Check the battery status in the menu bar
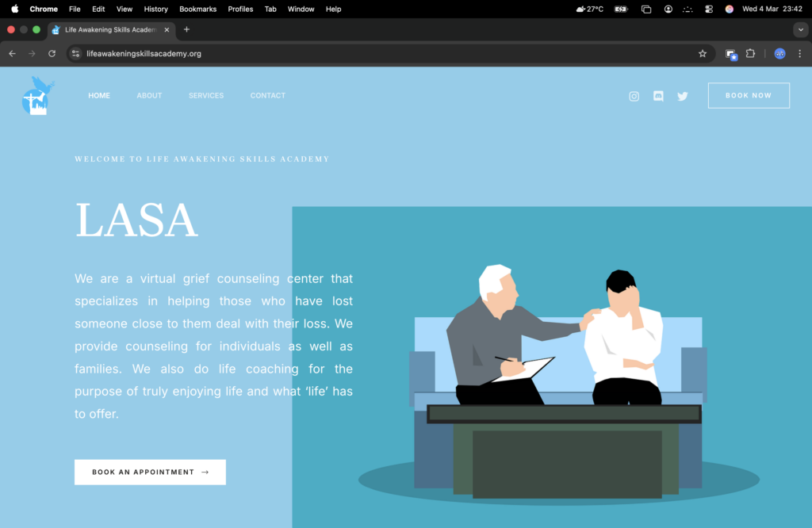The width and height of the screenshot is (812, 528). pos(620,9)
